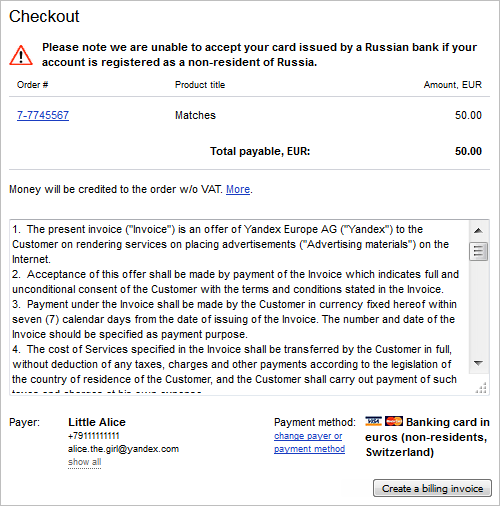Screen dimensions: 500x506
Task: Select payer name Little Alice
Action: [97, 422]
